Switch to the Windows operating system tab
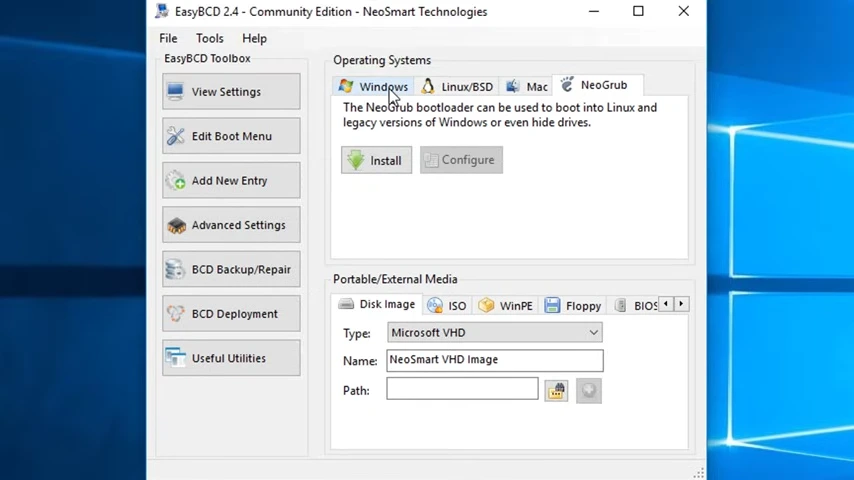Viewport: 854px width, 480px height. point(373,86)
